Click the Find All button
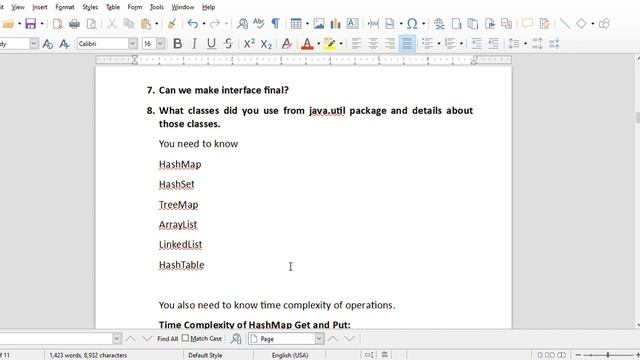This screenshot has height=360, width=640. [x=167, y=338]
